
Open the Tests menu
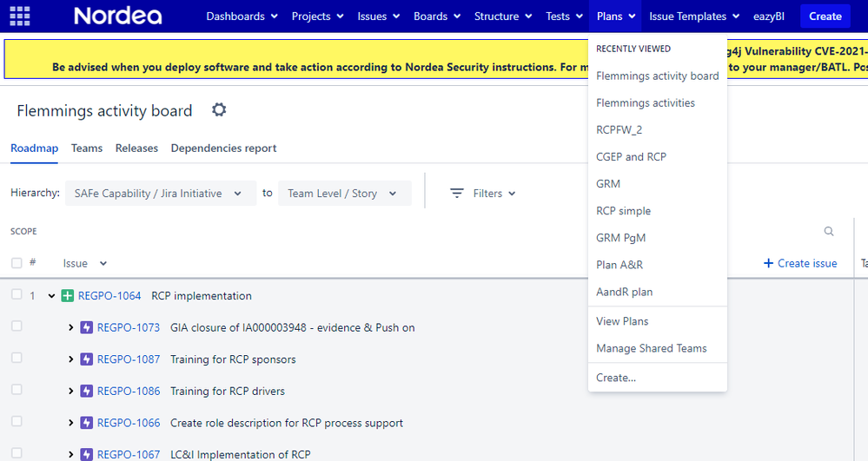click(564, 16)
